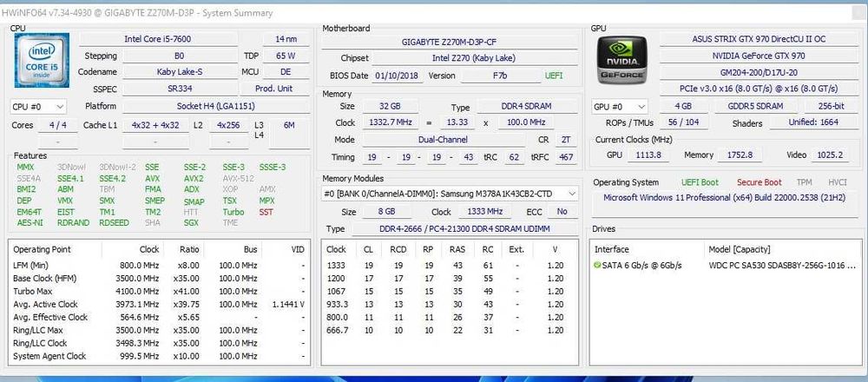Click the Windows 11 Professional build text
The image size is (868, 382).
725,198
